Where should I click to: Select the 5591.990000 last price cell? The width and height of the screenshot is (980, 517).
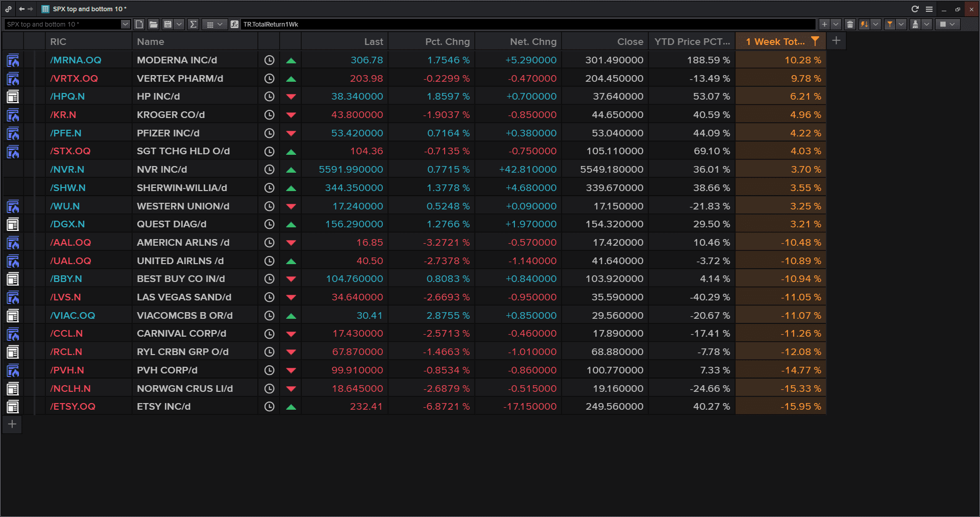pos(345,170)
